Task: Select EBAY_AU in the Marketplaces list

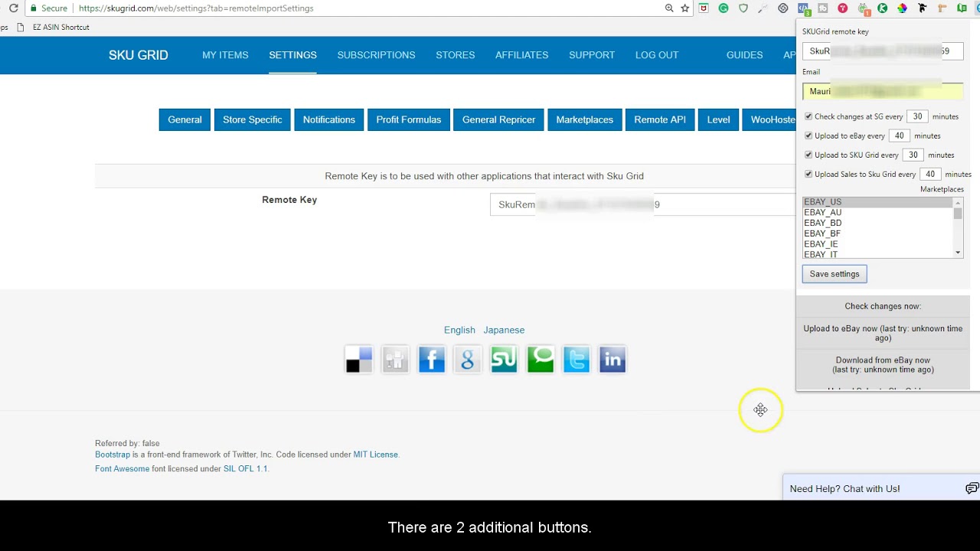Action: coord(822,212)
